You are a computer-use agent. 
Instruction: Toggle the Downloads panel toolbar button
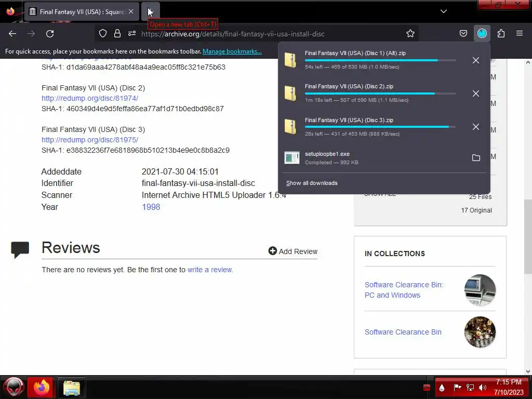(x=482, y=33)
